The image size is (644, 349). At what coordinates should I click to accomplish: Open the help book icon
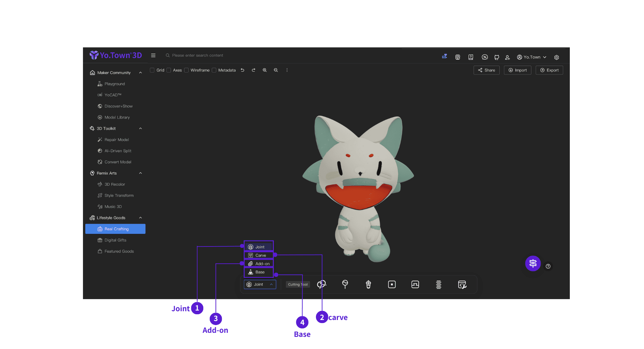[471, 57]
